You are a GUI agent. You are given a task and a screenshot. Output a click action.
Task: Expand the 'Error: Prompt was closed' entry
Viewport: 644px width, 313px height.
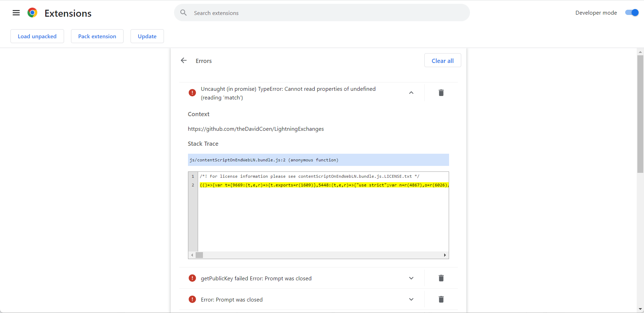coord(411,299)
